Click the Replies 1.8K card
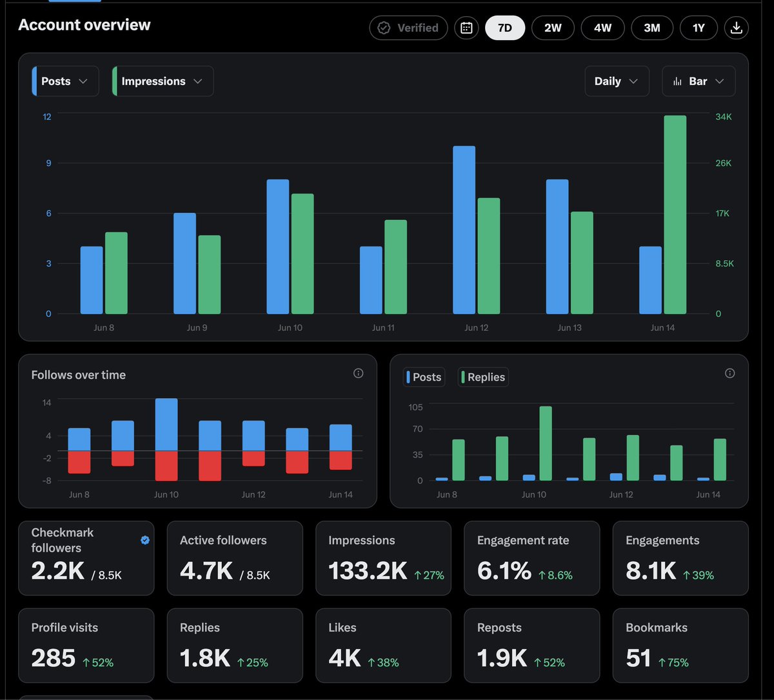The width and height of the screenshot is (774, 700). pos(235,645)
